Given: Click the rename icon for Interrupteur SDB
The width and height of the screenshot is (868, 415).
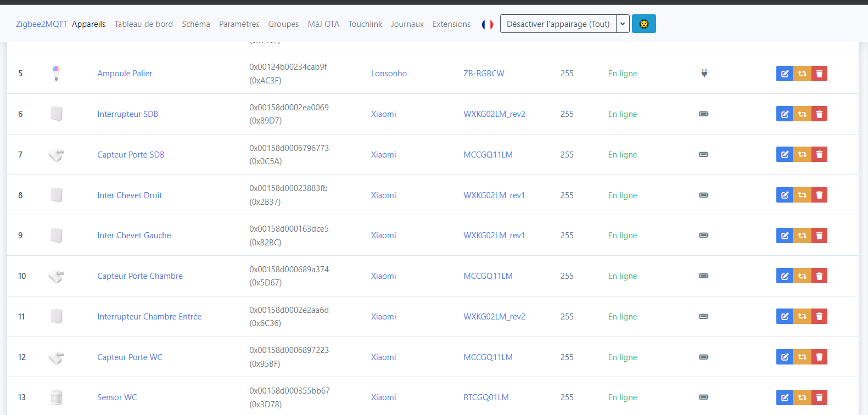Looking at the screenshot, I should 785,114.
